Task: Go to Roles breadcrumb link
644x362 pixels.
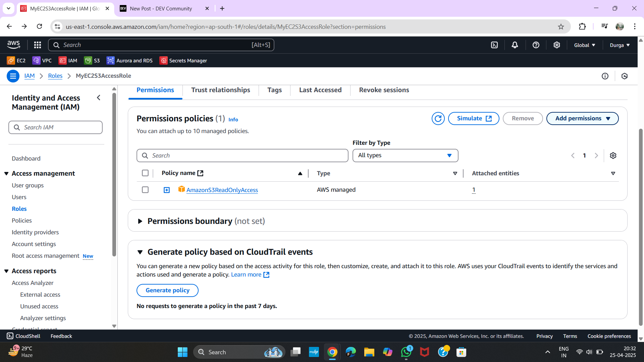Action: coord(55,76)
